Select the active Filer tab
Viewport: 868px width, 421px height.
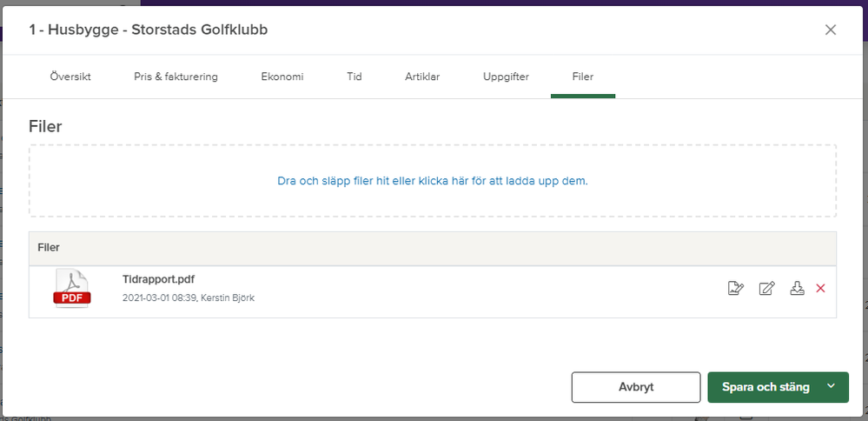[583, 77]
